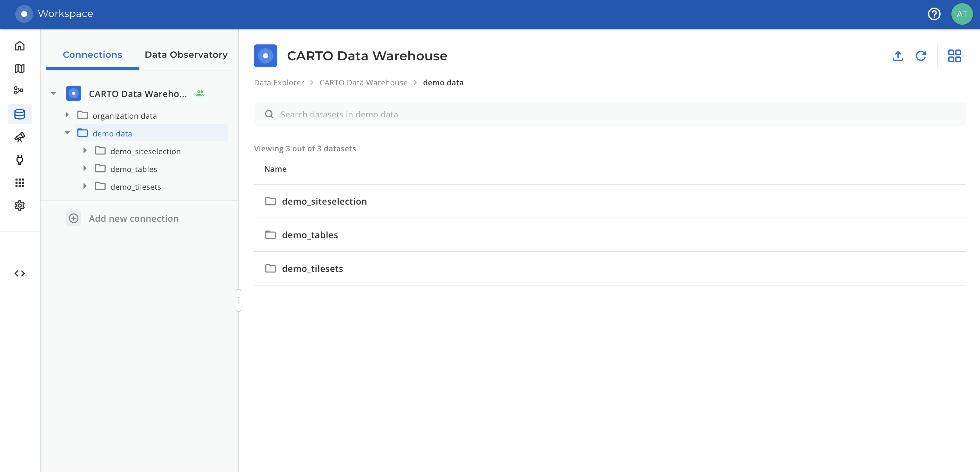The height and width of the screenshot is (472, 980).
Task: Expand demo_tilesets in the tree
Action: [x=85, y=186]
